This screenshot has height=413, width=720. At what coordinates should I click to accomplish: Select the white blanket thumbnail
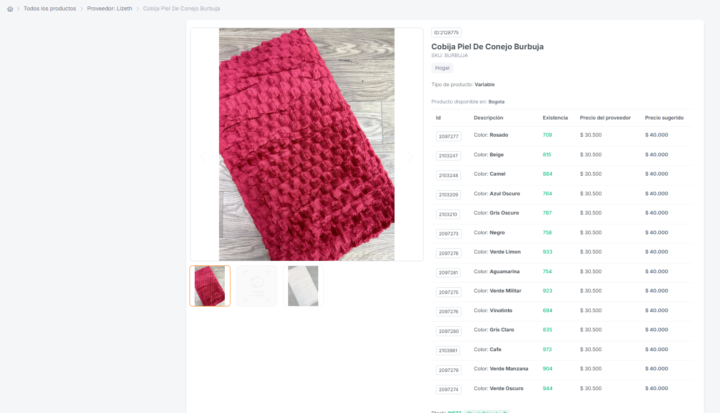303,286
